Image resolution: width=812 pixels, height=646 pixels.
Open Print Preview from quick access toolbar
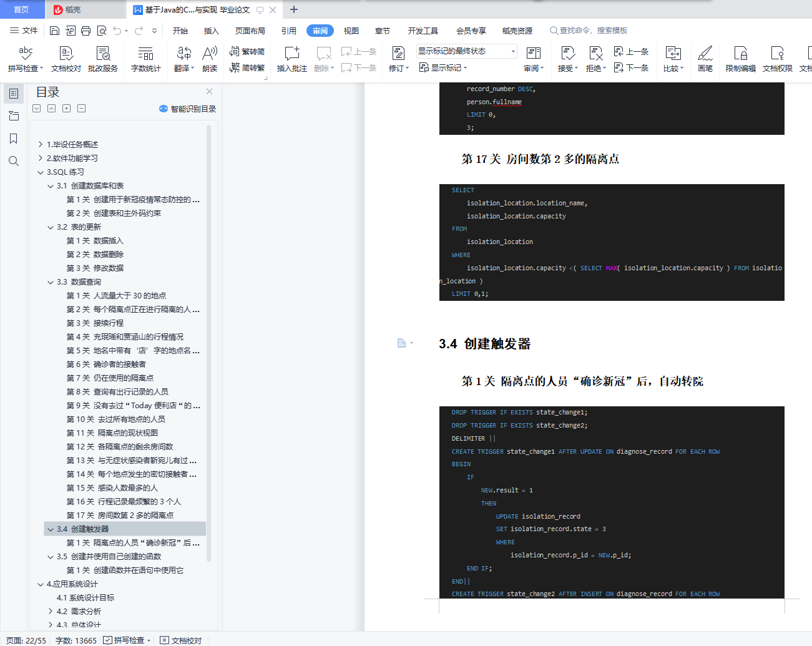click(x=101, y=31)
